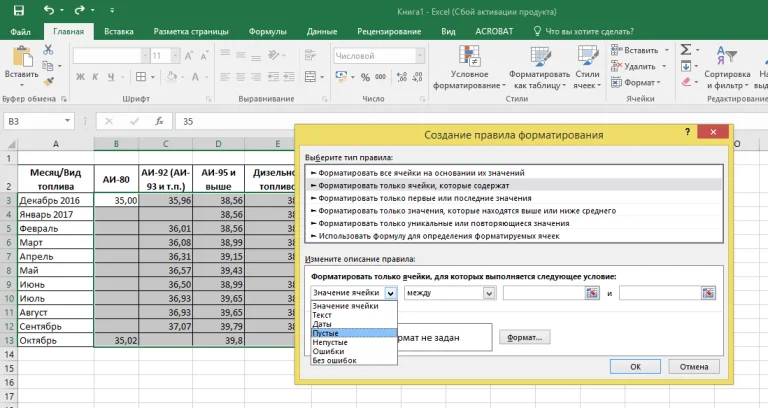This screenshot has width=768, height=408.
Task: Click the Merge and Center icon
Action: pyautogui.click(x=311, y=76)
